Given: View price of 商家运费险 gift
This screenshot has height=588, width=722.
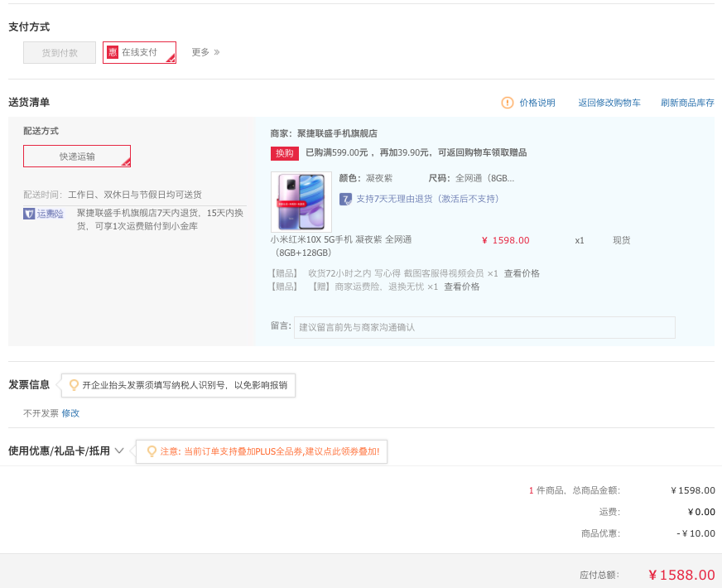Looking at the screenshot, I should pos(462,287).
